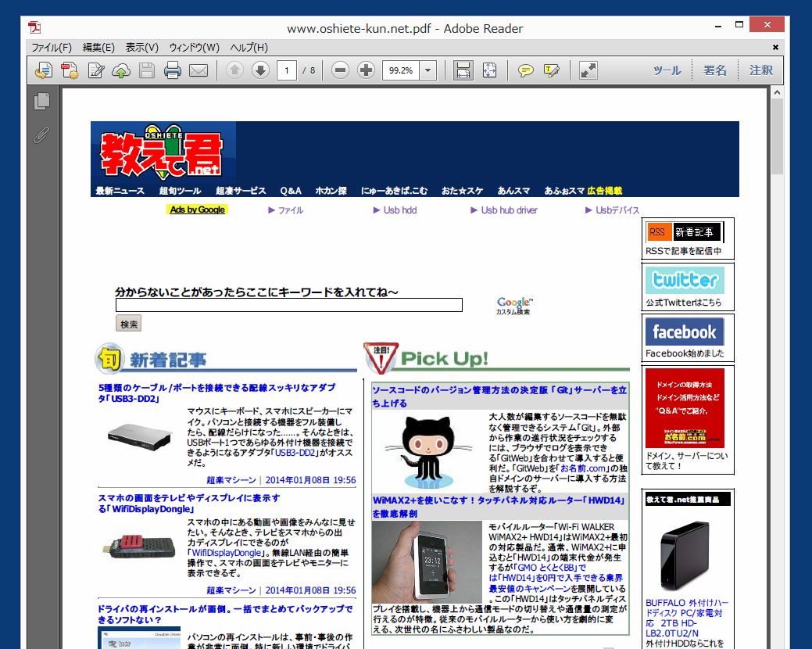Close the document with menu bar X
This screenshot has width=812, height=649.
(775, 47)
